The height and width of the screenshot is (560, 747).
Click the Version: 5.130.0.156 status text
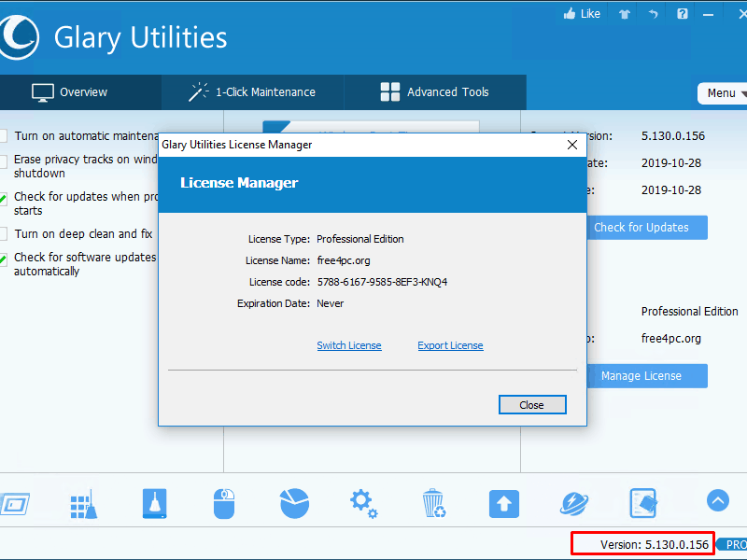655,545
